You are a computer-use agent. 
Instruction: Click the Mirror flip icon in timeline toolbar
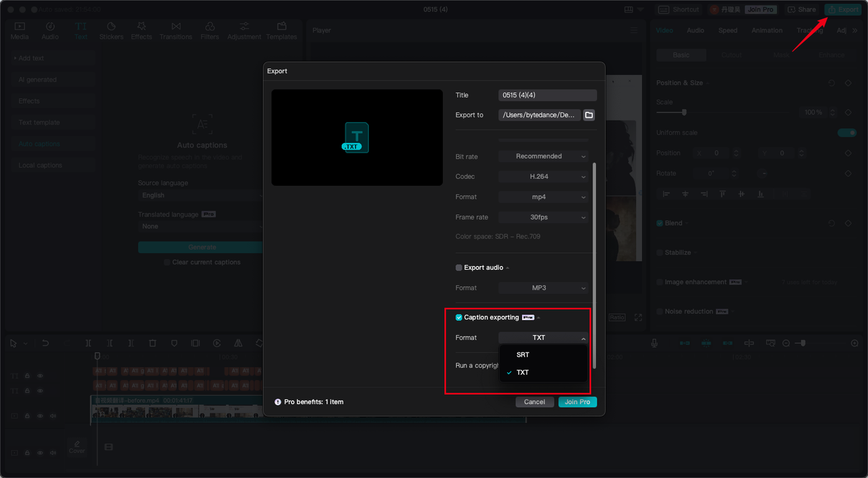click(x=238, y=343)
